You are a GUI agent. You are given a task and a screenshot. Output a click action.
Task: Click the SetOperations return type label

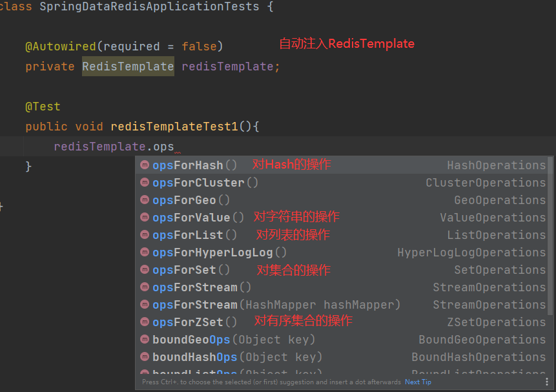coord(500,269)
